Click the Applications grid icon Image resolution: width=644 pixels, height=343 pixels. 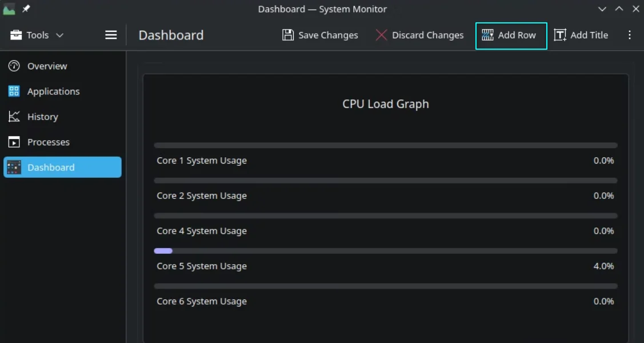coord(14,91)
